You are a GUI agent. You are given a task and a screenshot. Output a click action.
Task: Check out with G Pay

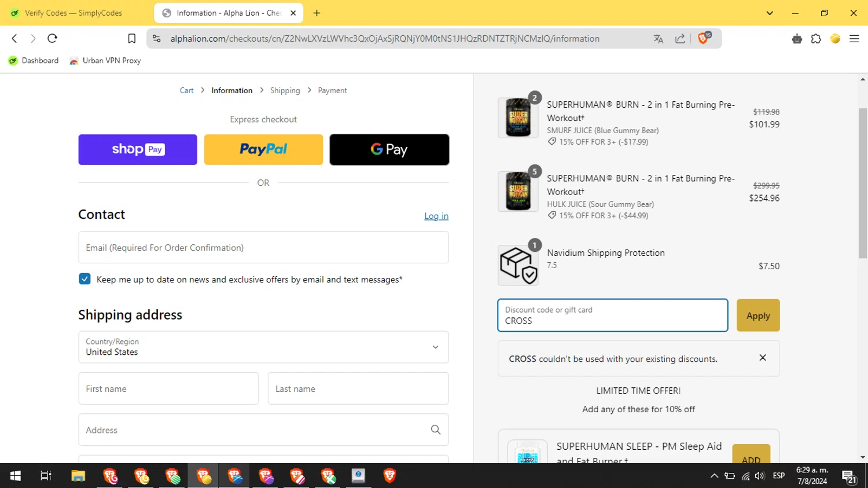(389, 149)
